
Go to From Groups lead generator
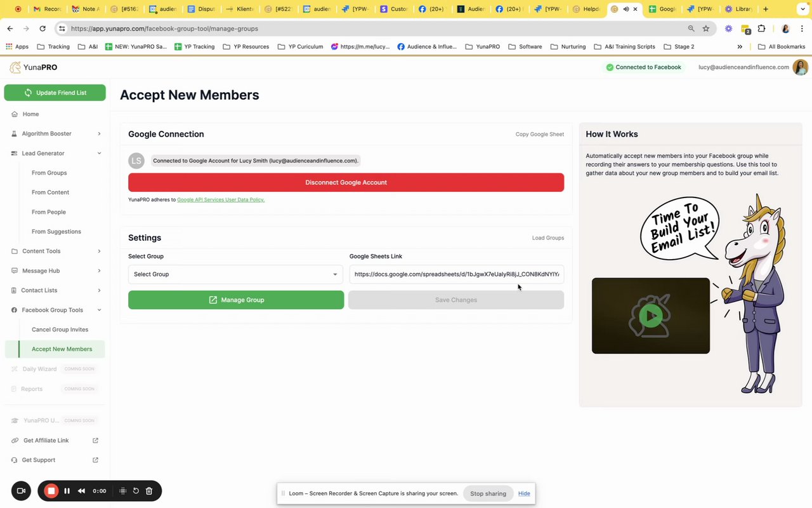point(49,173)
